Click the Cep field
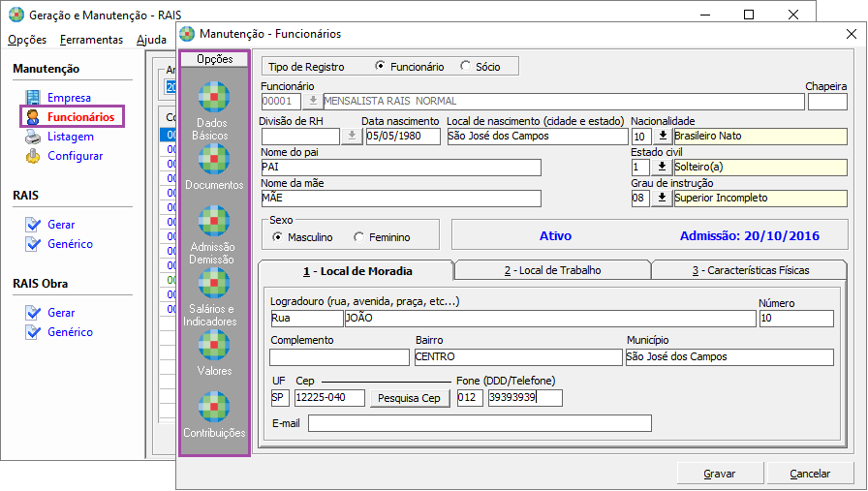 click(x=329, y=398)
